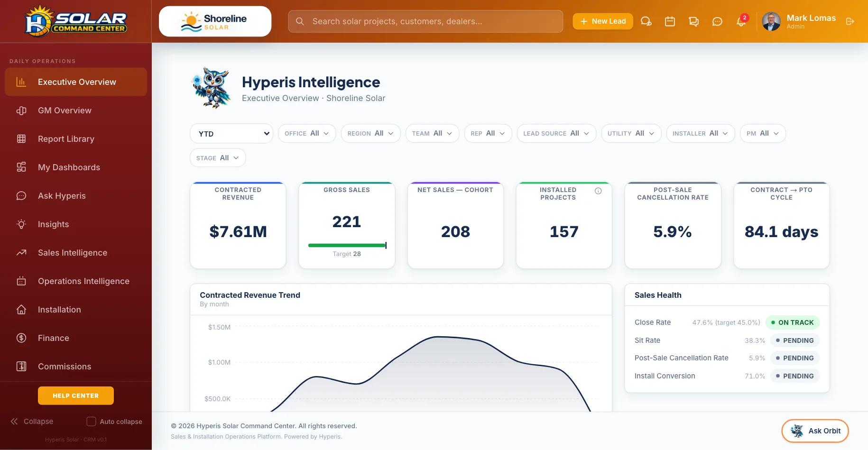Click the ON TRACK status badge
The width and height of the screenshot is (868, 450).
click(793, 322)
